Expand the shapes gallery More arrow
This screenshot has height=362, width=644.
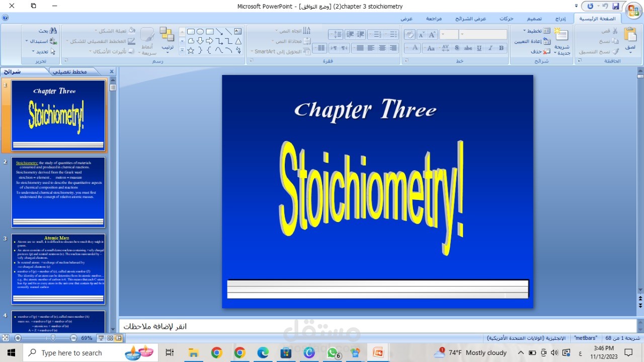point(182,50)
